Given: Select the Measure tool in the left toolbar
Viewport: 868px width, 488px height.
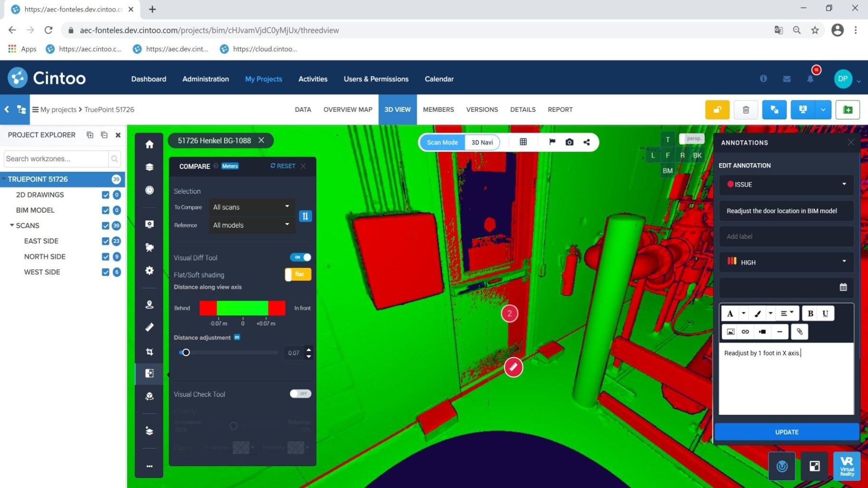Looking at the screenshot, I should click(149, 327).
